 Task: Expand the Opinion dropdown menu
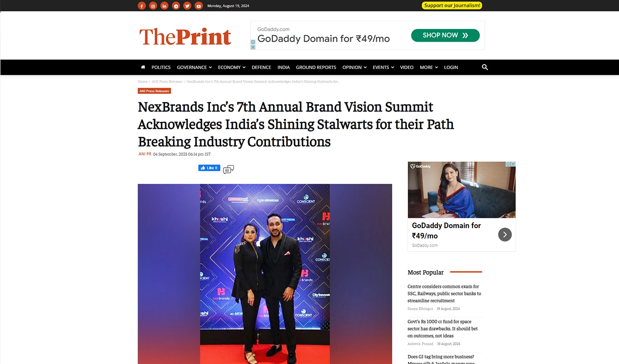354,67
